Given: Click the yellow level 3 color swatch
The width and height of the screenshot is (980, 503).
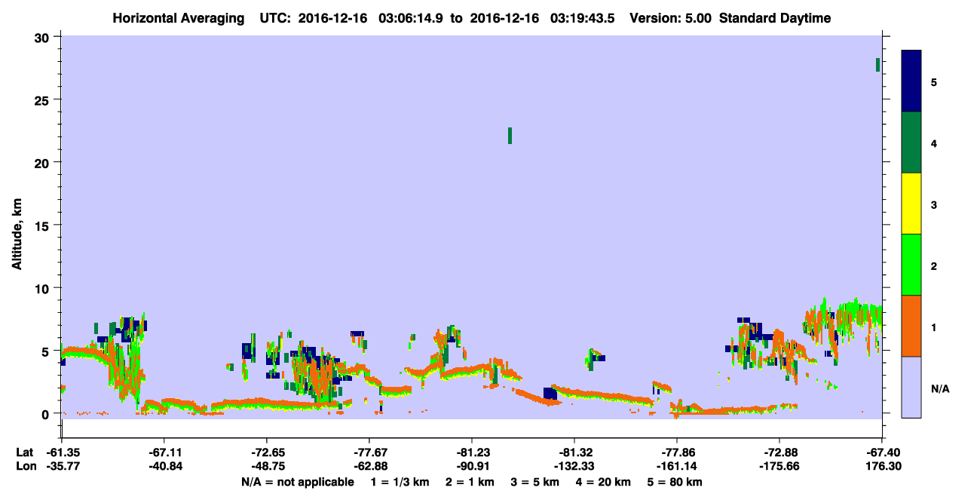Looking at the screenshot, I should (911, 204).
